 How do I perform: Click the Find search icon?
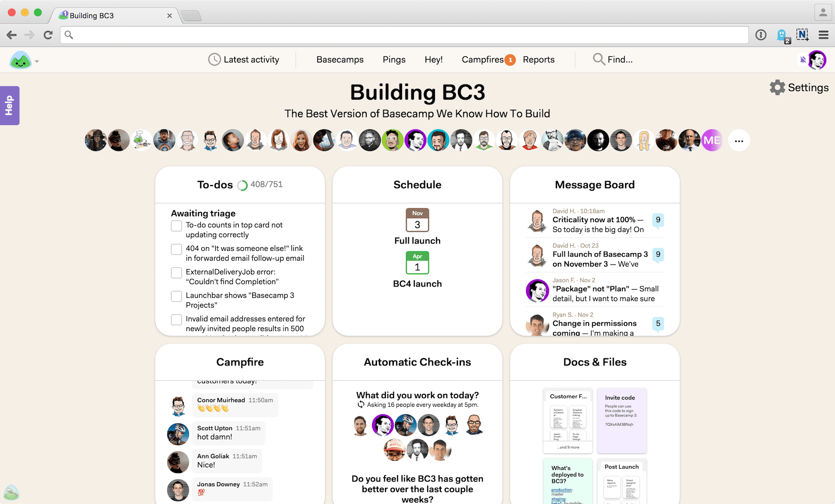click(597, 58)
